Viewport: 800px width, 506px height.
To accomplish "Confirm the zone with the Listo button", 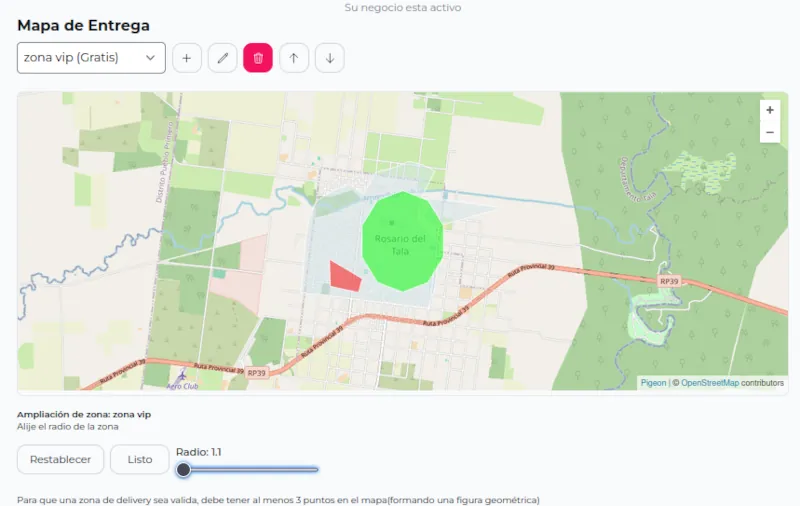I will [x=140, y=460].
